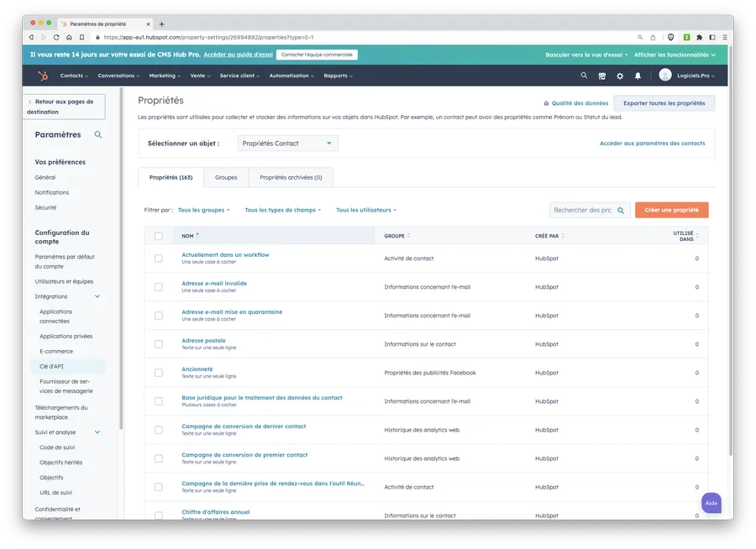Open the Marketing navigation menu
Viewport: 756px width, 549px height.
coord(165,76)
